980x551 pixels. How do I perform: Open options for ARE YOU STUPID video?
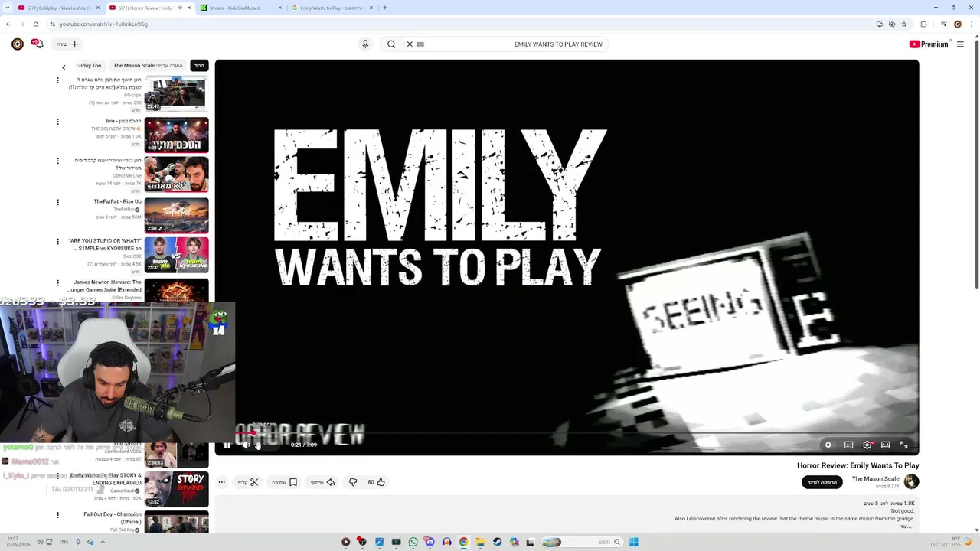point(57,242)
